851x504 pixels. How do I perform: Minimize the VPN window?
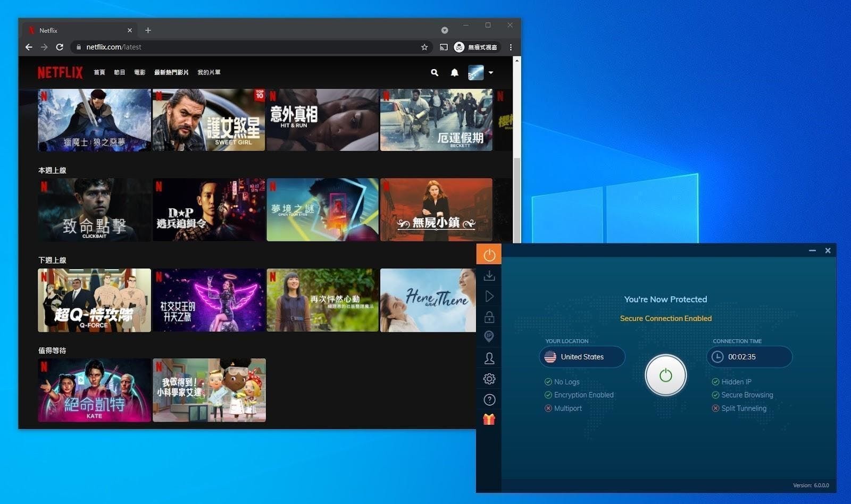click(812, 250)
